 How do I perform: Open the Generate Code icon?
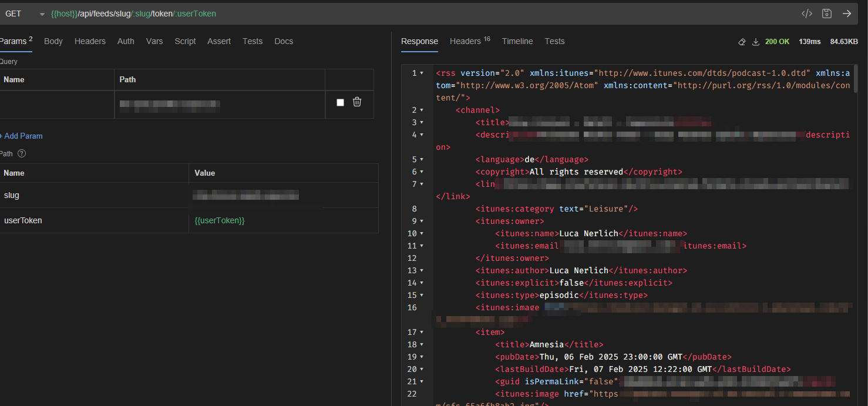[x=807, y=14]
